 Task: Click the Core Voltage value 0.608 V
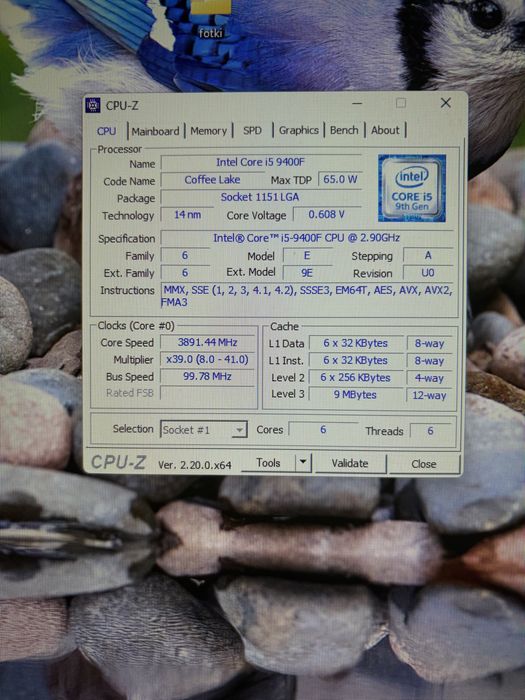(327, 214)
